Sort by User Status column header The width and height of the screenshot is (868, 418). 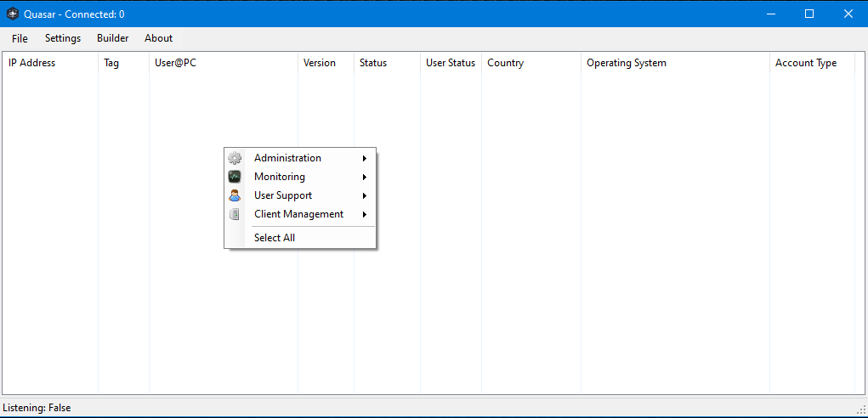[x=451, y=63]
